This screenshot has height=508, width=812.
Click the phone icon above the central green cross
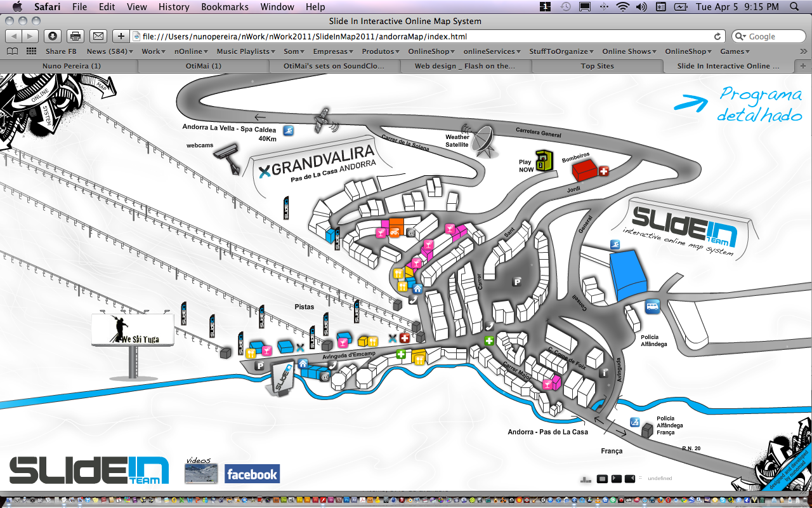tap(489, 326)
